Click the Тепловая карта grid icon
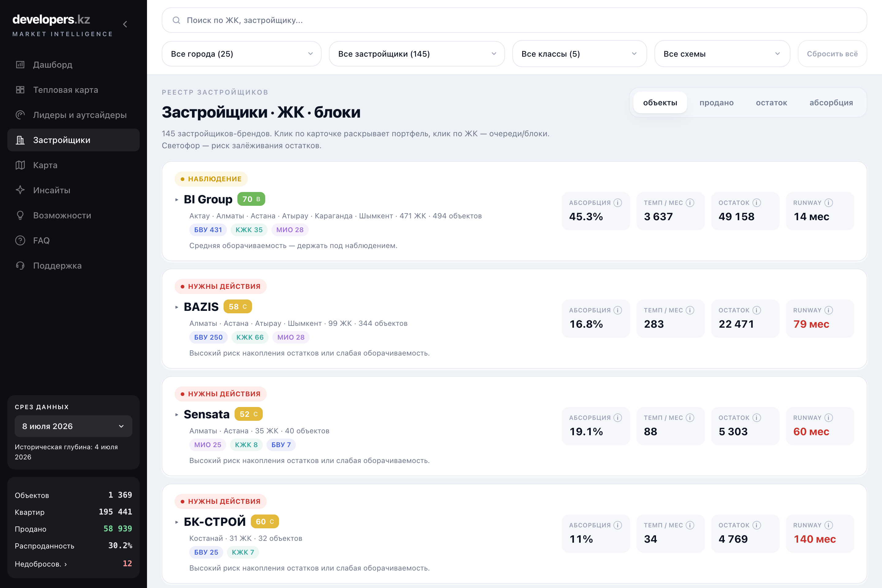This screenshot has height=588, width=882. coord(20,90)
